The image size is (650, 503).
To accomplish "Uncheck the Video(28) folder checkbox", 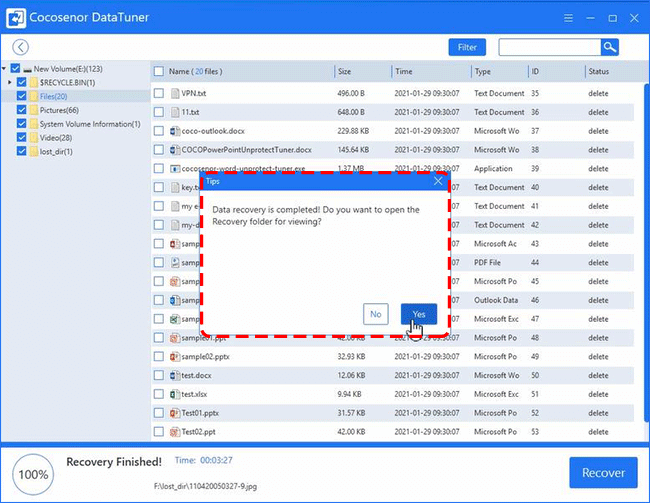I will click(22, 137).
